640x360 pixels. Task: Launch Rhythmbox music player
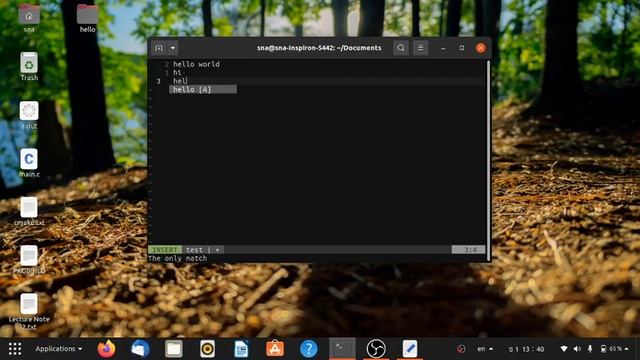[x=207, y=349]
